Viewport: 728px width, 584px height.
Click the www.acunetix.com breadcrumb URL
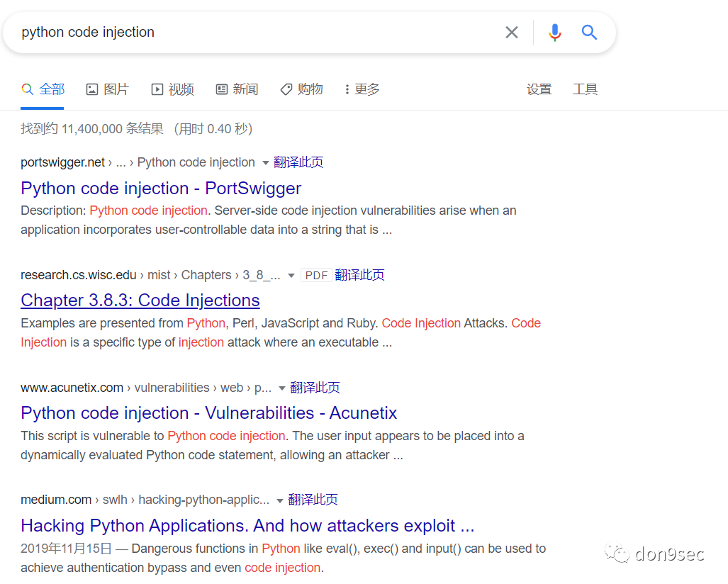click(146, 388)
